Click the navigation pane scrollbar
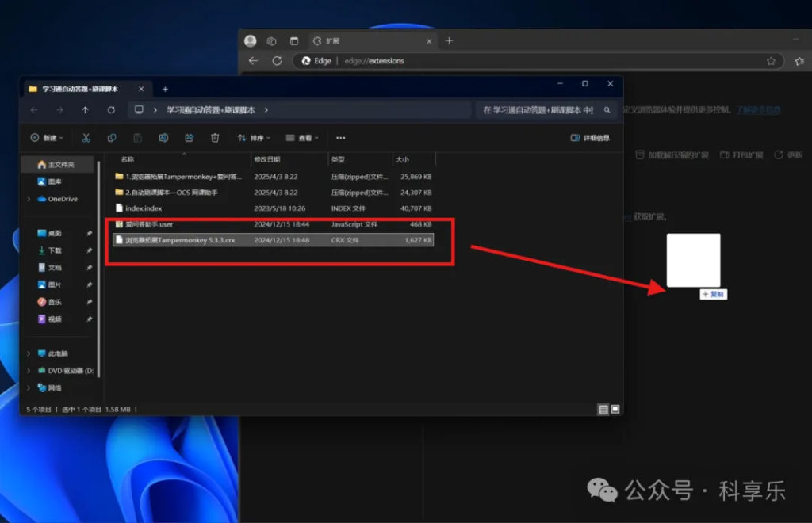The image size is (812, 523). pos(98,269)
